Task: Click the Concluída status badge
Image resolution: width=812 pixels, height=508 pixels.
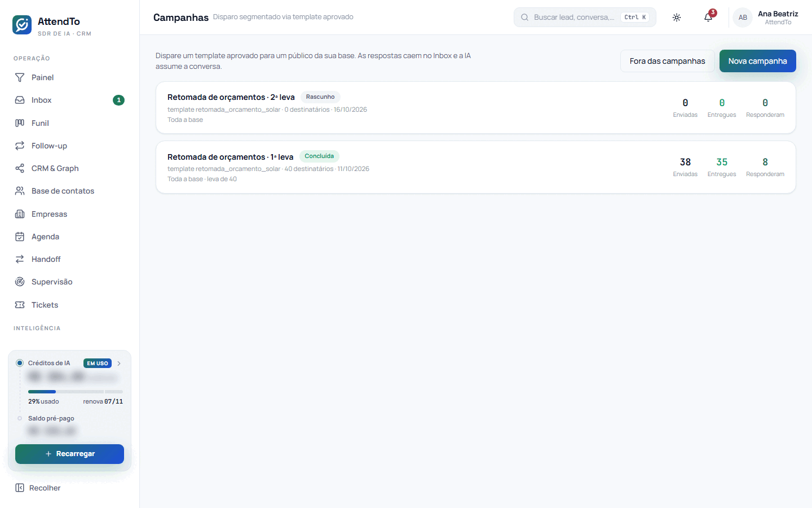Action: [319, 156]
